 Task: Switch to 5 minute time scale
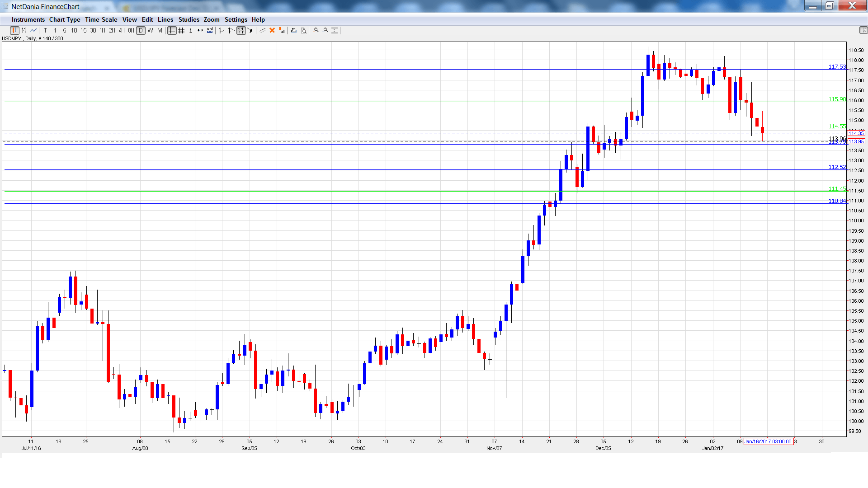point(65,30)
